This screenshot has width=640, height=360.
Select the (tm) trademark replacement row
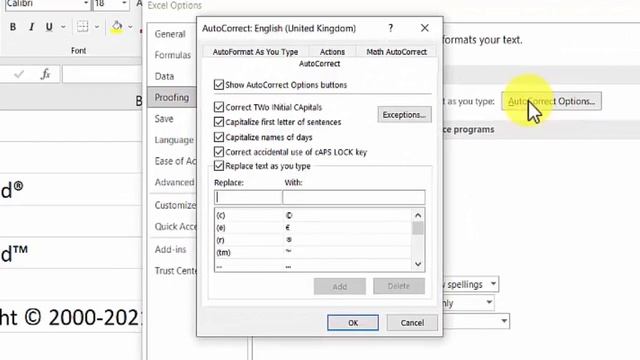pos(313,252)
